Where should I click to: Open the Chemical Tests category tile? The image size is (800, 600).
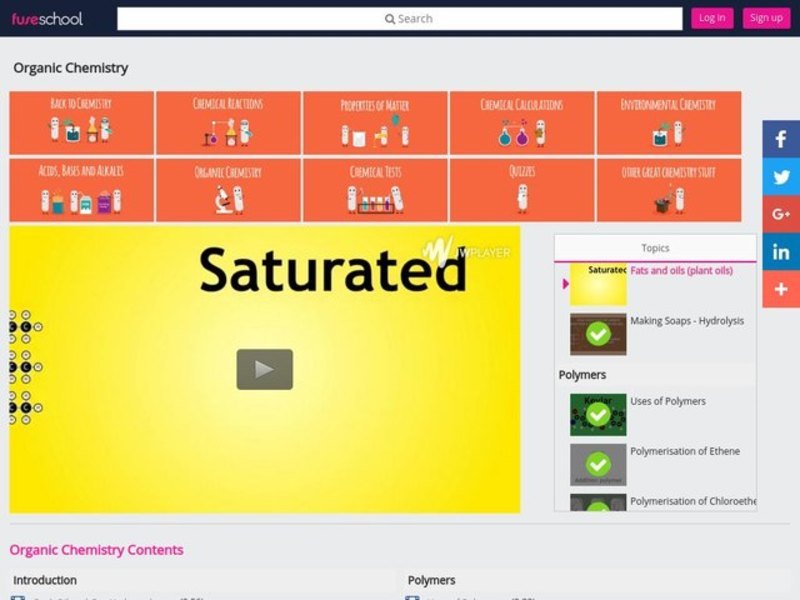(375, 190)
